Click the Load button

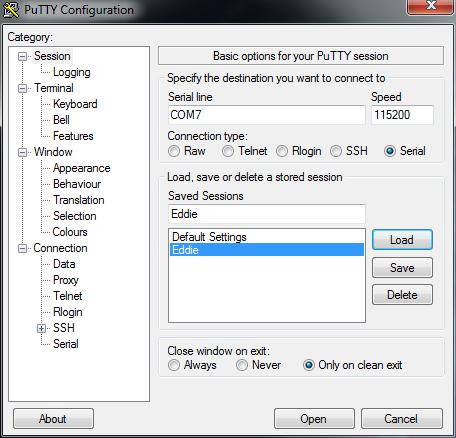click(402, 240)
